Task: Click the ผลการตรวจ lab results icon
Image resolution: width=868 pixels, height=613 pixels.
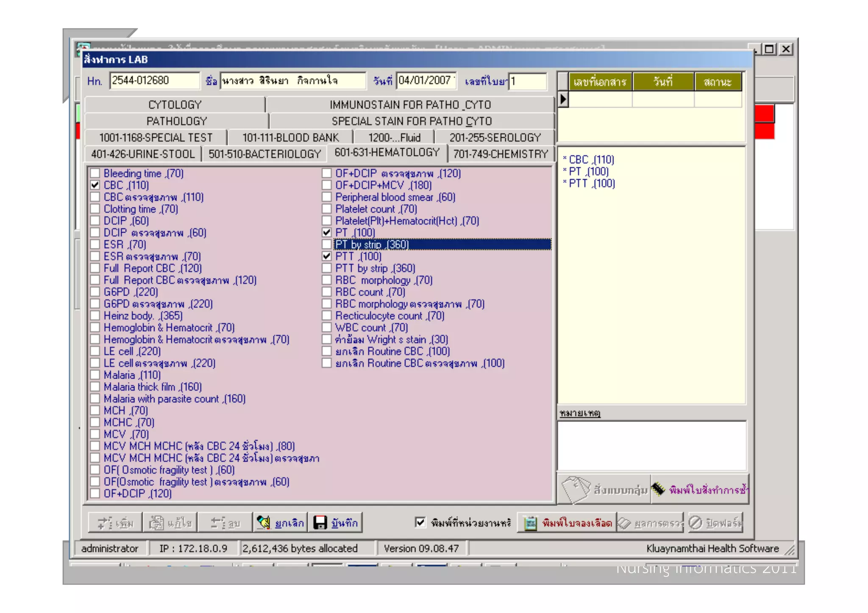Action: click(x=624, y=523)
